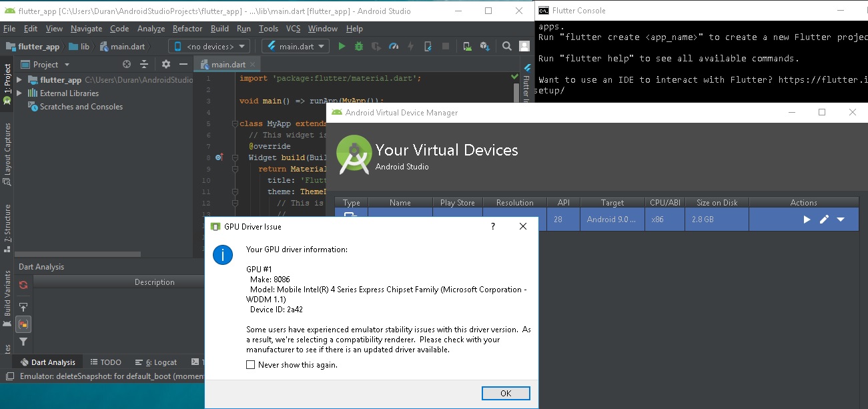Click the filter funnel icon in Dart Analysis
The image size is (868, 409).
(23, 342)
